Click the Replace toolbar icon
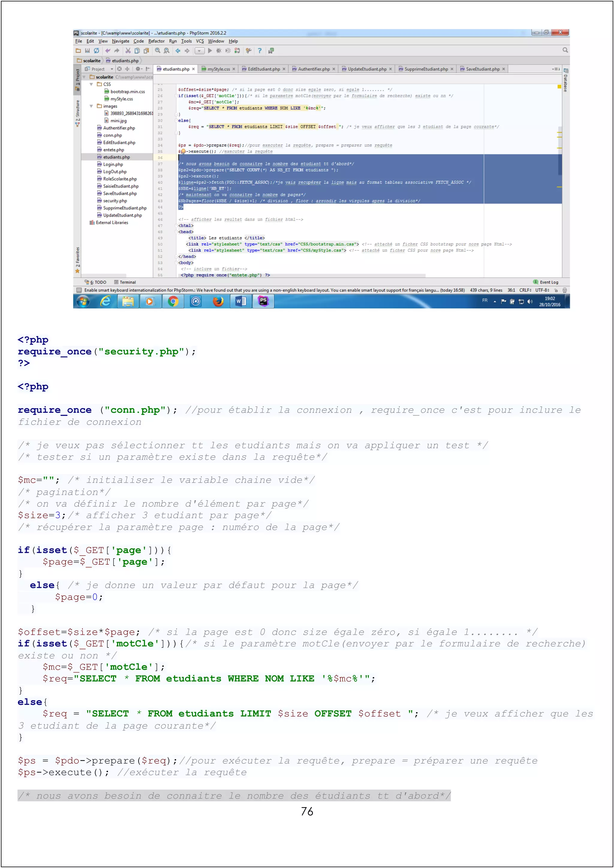The width and height of the screenshot is (614, 868). pos(166,51)
